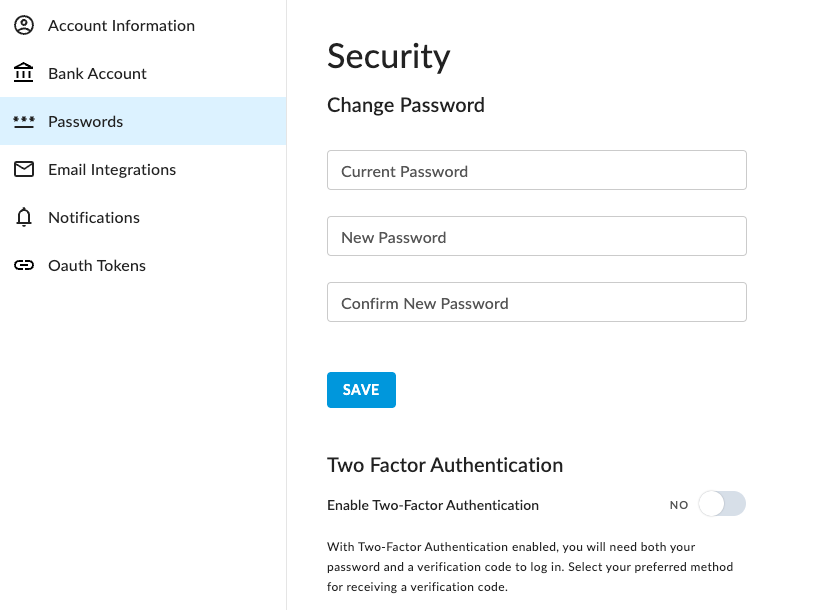Image resolution: width=835 pixels, height=610 pixels.
Task: Click into the New Password field
Action: (536, 236)
